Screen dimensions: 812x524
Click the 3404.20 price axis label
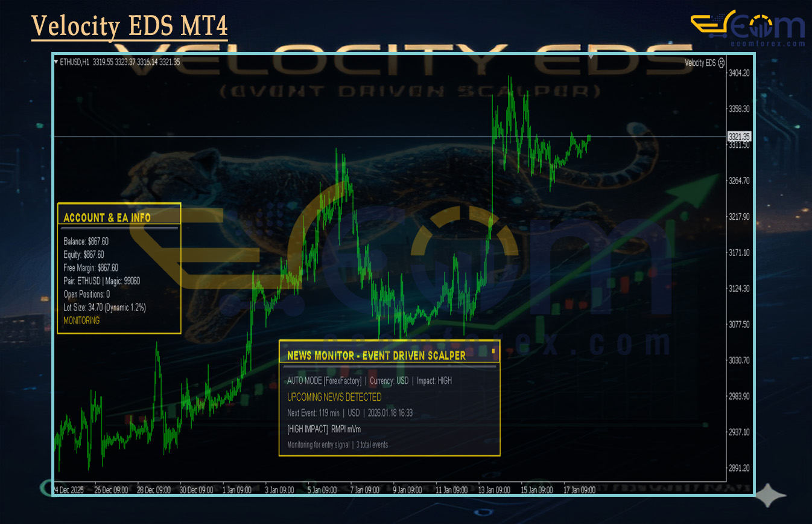pos(739,73)
